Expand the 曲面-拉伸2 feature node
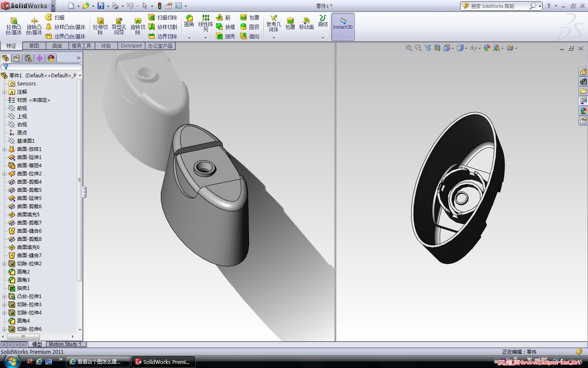The width and height of the screenshot is (588, 368). pyautogui.click(x=4, y=174)
